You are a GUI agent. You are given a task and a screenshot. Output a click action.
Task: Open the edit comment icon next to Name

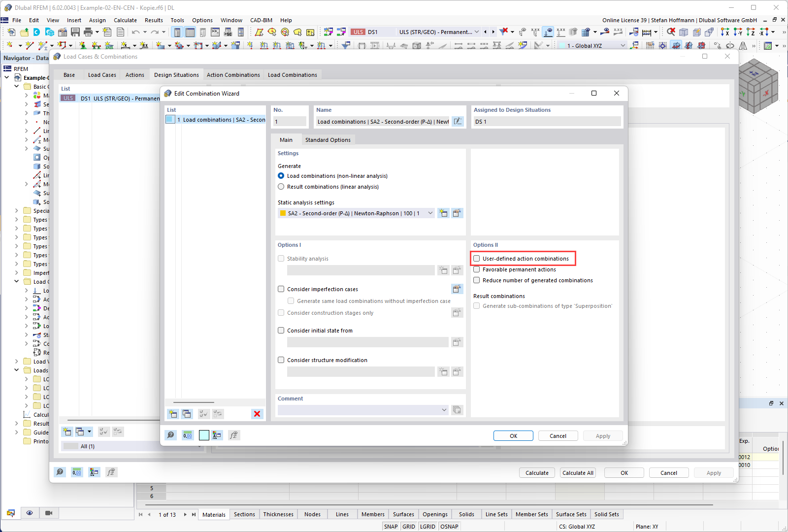pyautogui.click(x=458, y=121)
